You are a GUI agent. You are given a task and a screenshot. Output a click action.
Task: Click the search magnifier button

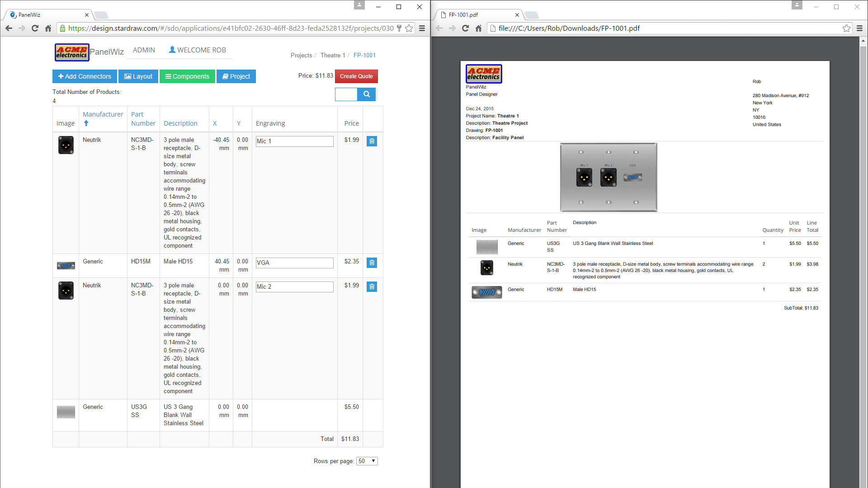click(x=367, y=94)
